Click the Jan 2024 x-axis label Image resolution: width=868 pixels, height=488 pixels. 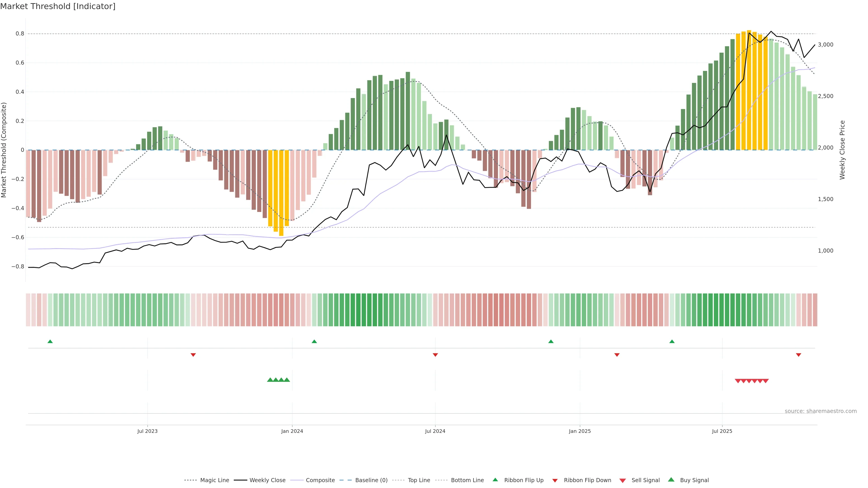point(292,431)
